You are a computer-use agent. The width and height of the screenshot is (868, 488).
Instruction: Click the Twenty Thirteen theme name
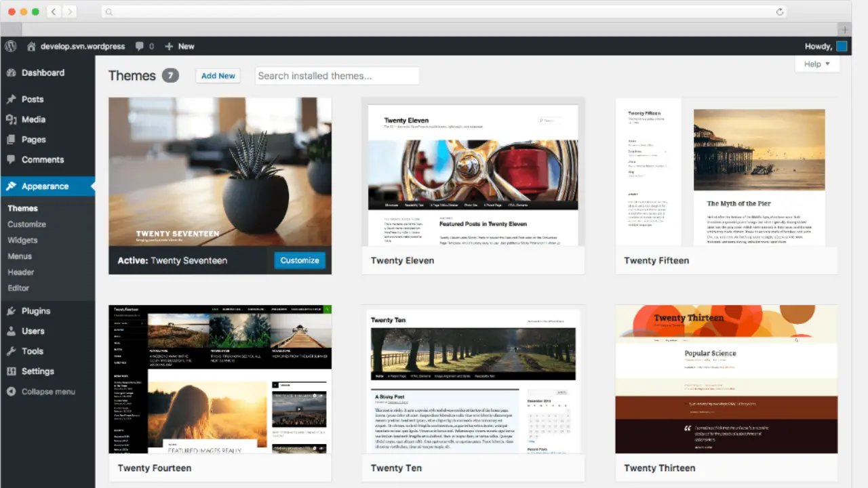pos(659,468)
